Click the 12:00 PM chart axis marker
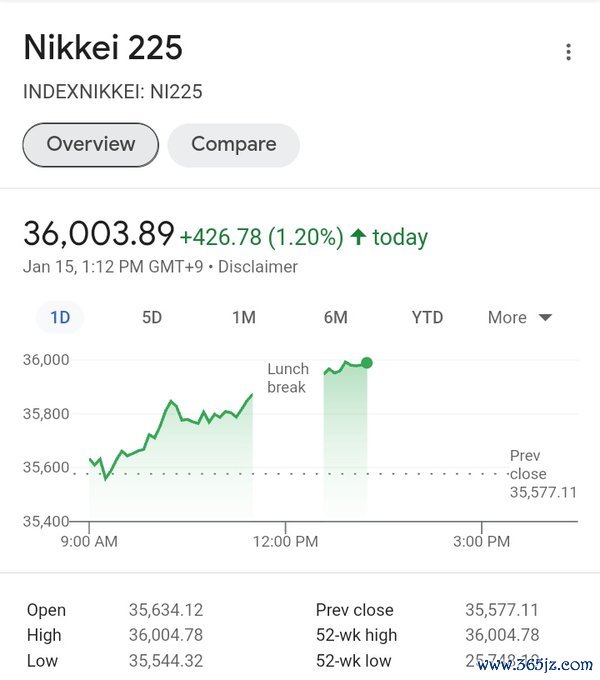 285,541
